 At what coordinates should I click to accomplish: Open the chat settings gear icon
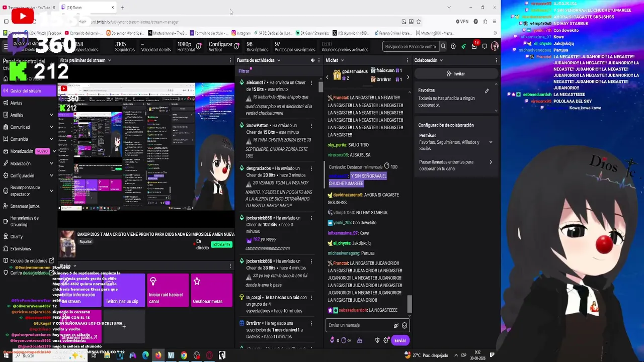[386, 340]
